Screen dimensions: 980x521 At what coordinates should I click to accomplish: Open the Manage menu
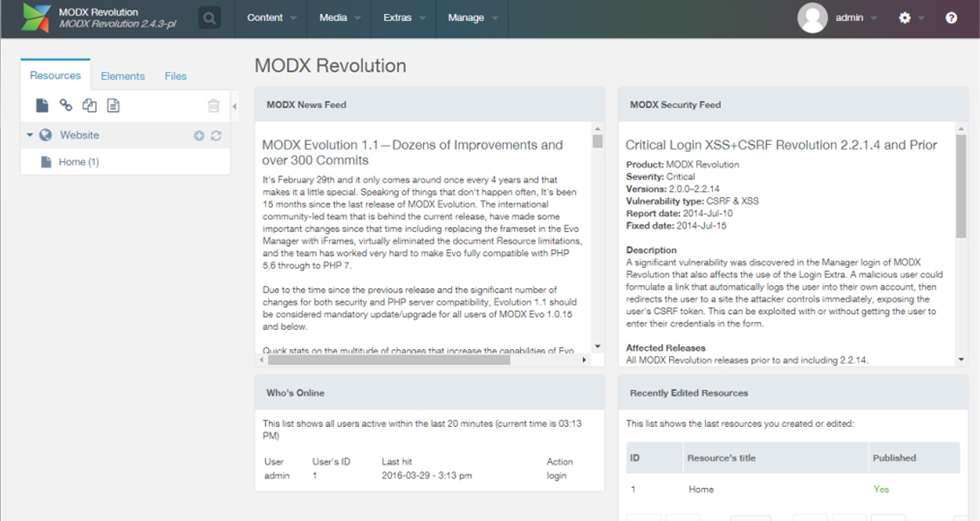tap(472, 18)
